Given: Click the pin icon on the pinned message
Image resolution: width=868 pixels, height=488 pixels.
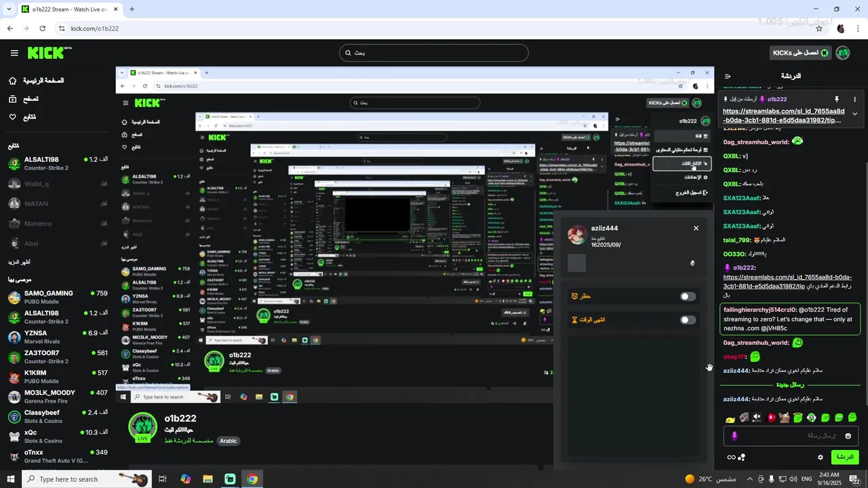Looking at the screenshot, I should [836, 99].
